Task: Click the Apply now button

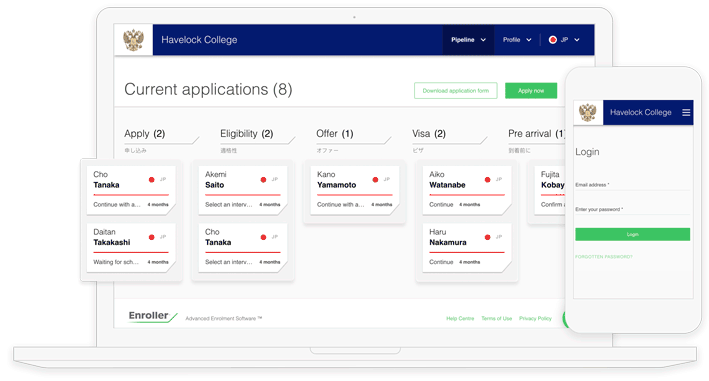Action: click(531, 90)
